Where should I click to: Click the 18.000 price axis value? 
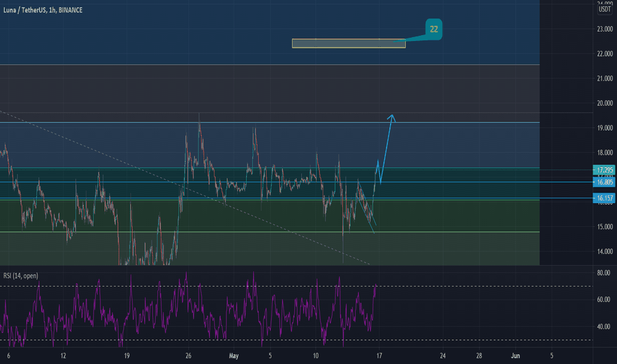click(x=605, y=153)
